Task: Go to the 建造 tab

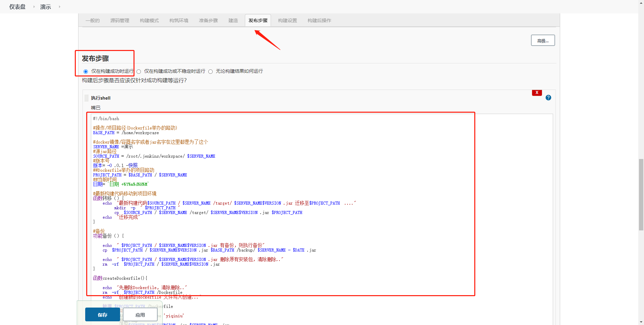Action: click(233, 20)
